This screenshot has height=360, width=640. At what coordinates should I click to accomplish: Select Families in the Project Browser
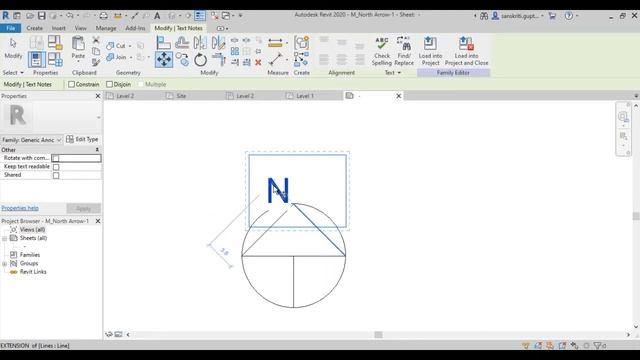pos(30,255)
